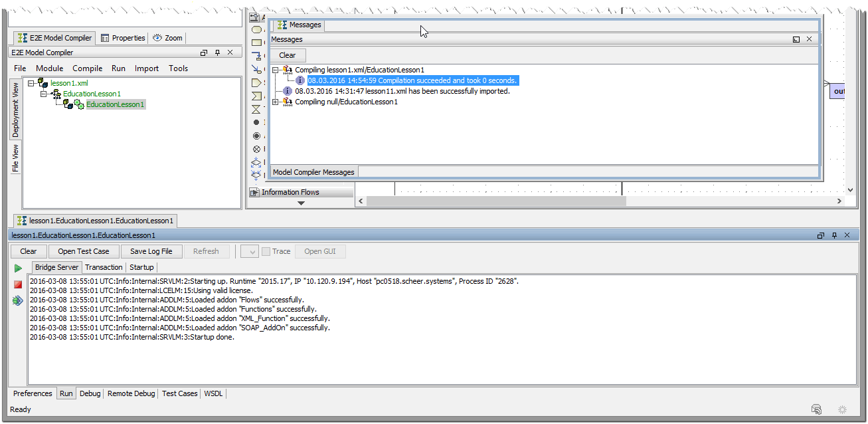Enable the Trace checkbox
Screen dimensions: 868x424
266,251
